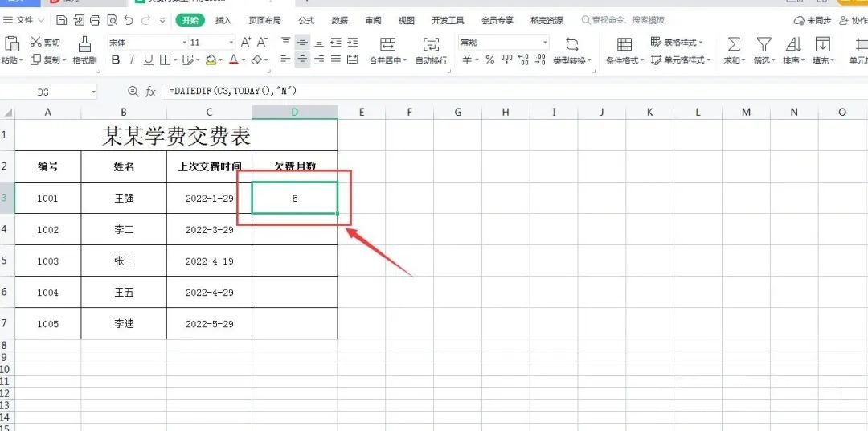Toggle align right
Image resolution: width=868 pixels, height=431 pixels.
click(x=319, y=60)
